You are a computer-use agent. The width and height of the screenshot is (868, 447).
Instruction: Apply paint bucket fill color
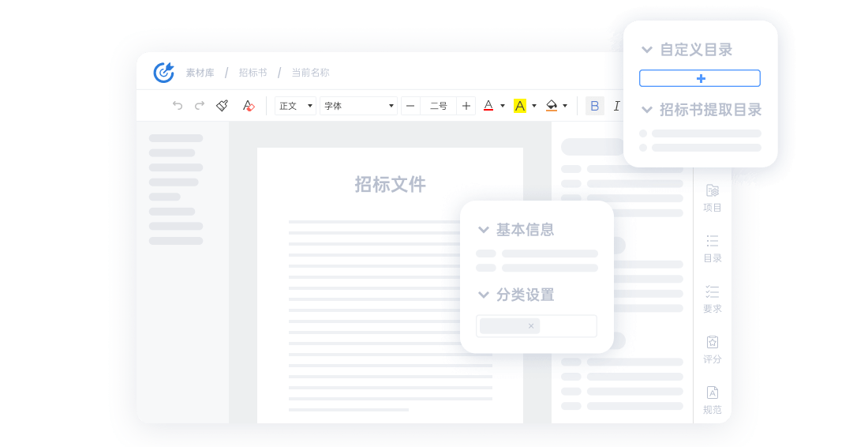tap(552, 105)
